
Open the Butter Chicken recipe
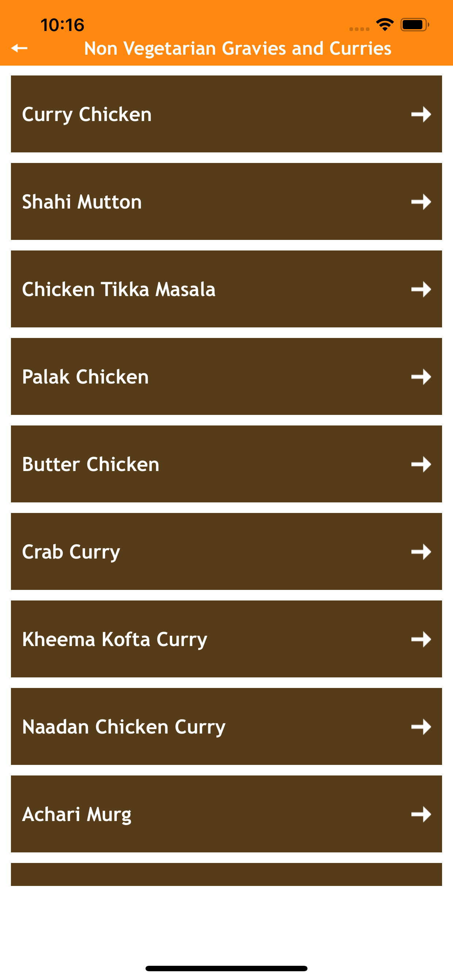tap(90, 464)
